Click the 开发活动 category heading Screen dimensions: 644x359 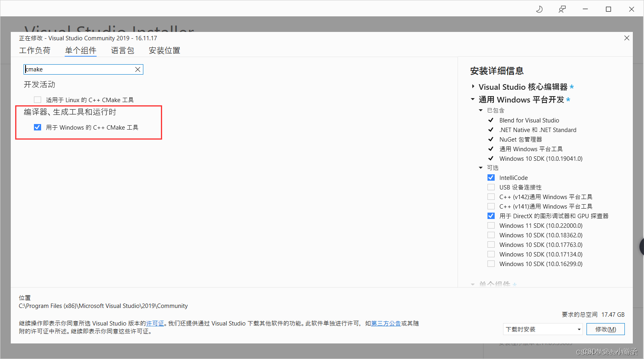40,85
